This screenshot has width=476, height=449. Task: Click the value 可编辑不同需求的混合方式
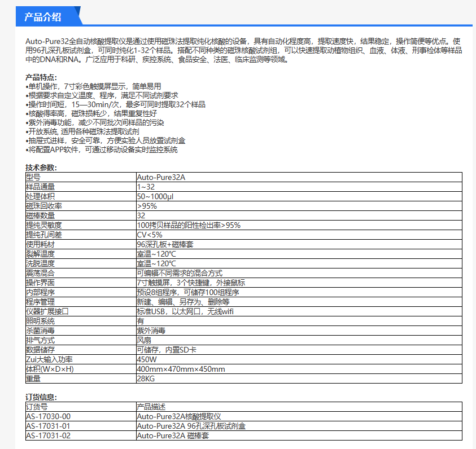(180, 273)
